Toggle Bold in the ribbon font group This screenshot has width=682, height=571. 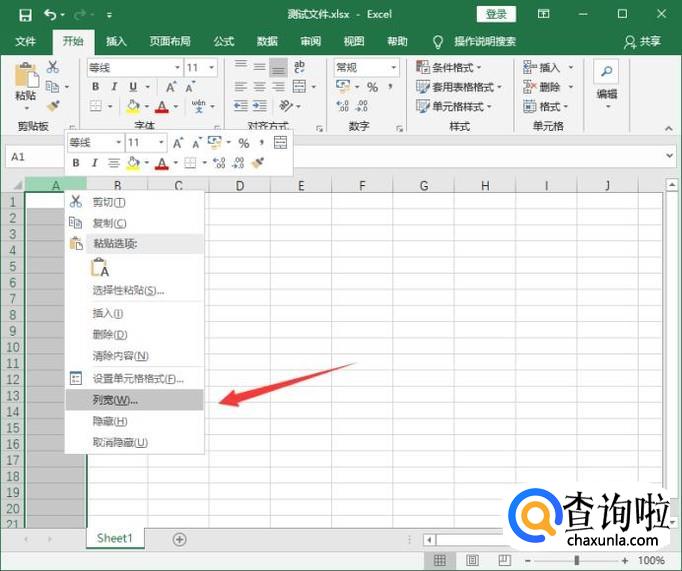tap(96, 87)
